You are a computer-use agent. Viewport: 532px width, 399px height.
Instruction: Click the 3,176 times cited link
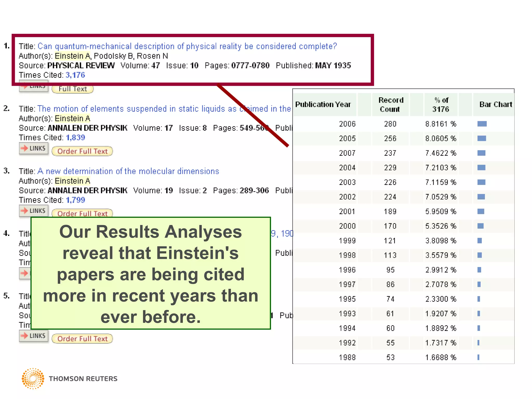tap(75, 75)
